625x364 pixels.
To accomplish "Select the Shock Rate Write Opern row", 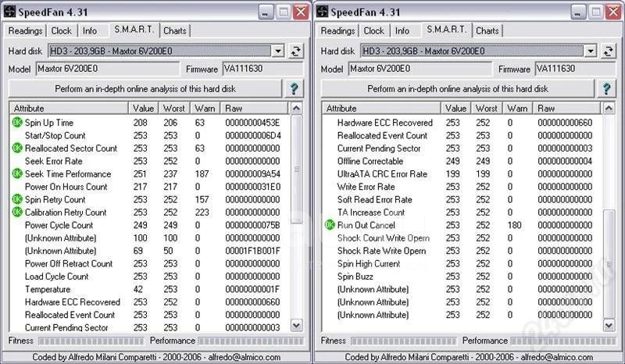I will [x=462, y=251].
